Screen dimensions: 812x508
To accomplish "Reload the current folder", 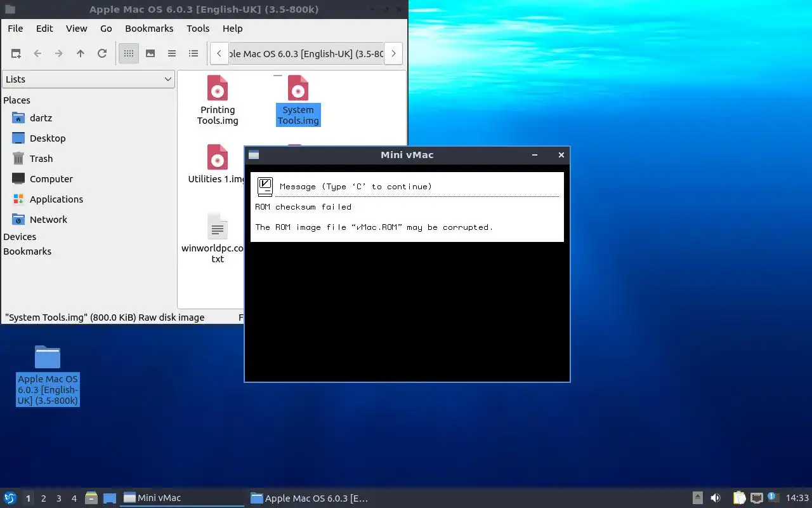I will coord(102,54).
